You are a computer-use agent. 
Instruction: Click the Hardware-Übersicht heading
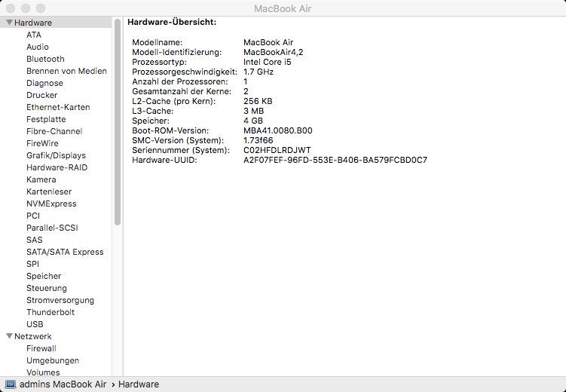coord(172,22)
